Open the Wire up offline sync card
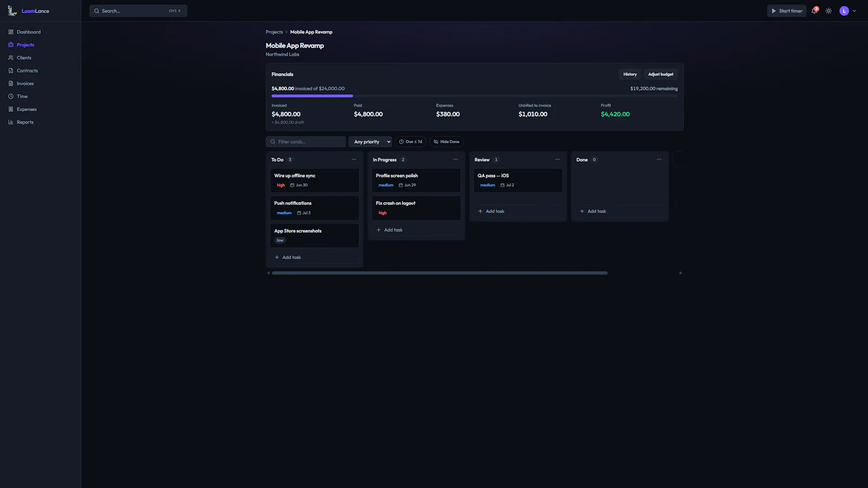This screenshot has width=868, height=488. (x=315, y=181)
